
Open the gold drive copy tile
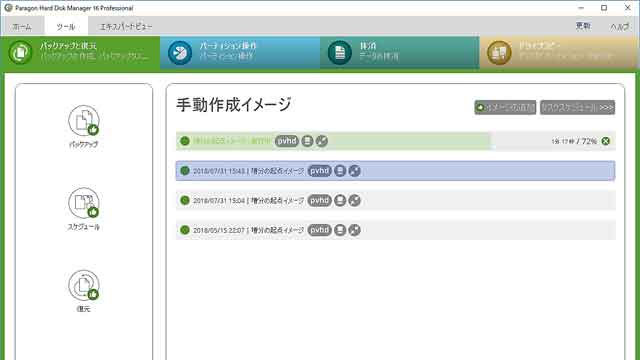559,53
